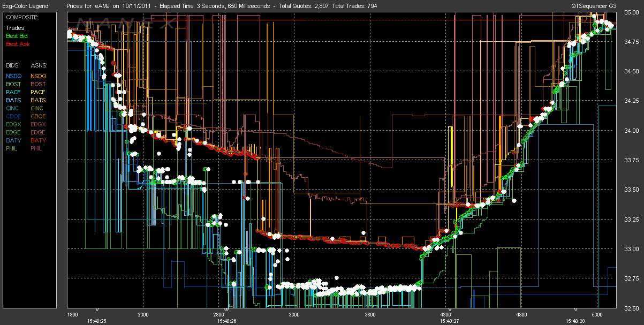Click the 33.25 price axis label
The height and width of the screenshot is (325, 644).
[x=631, y=220]
